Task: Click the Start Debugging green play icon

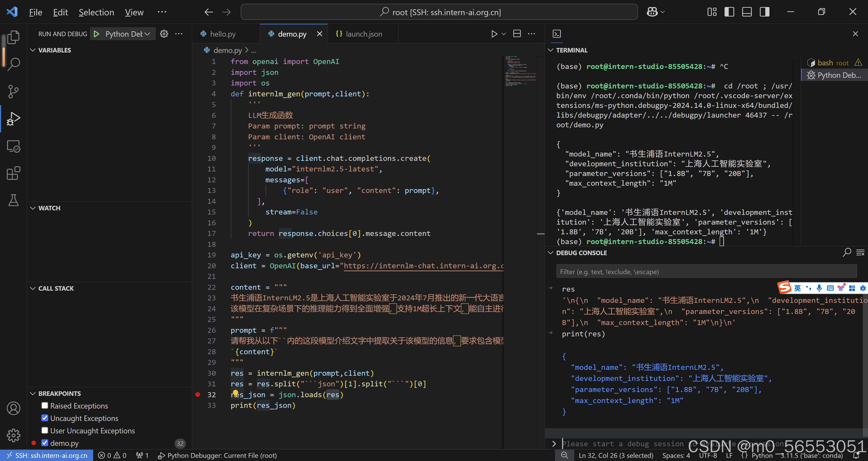Action: (x=97, y=34)
